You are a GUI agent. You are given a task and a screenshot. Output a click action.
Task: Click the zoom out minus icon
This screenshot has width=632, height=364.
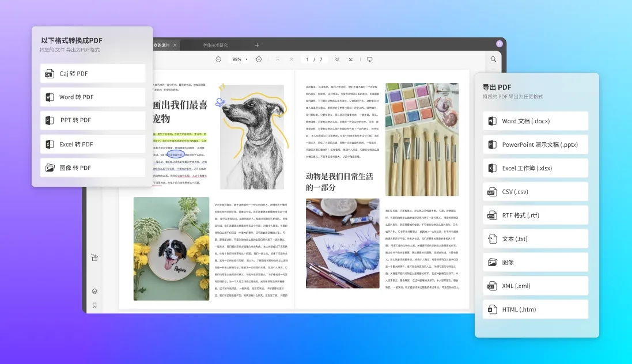(x=218, y=59)
